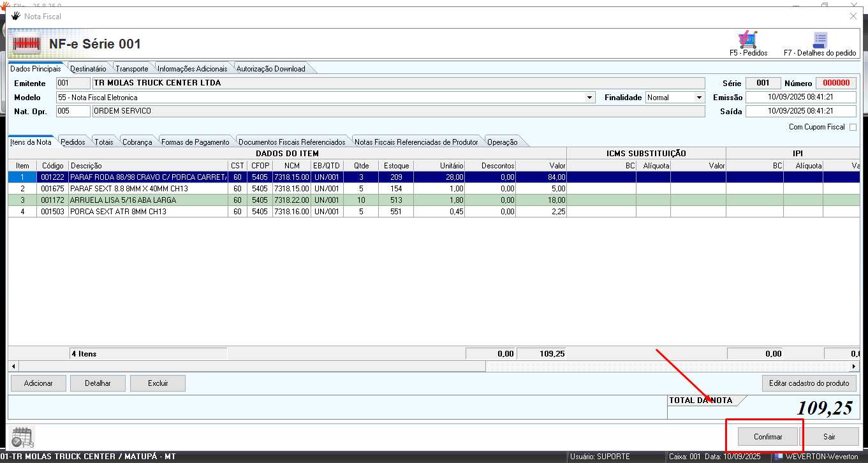Click the calendar icon at bottom left
The width and height of the screenshot is (868, 463).
[x=22, y=437]
